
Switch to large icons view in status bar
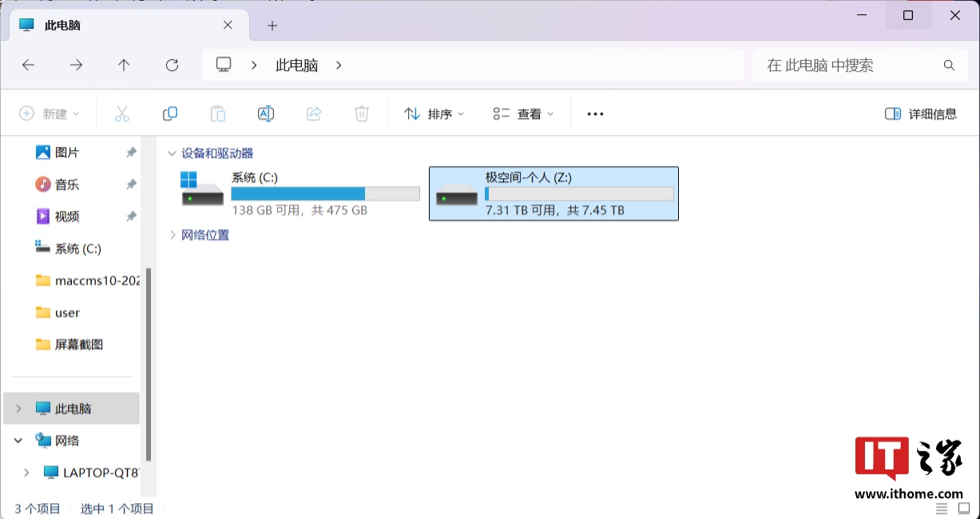(964, 509)
